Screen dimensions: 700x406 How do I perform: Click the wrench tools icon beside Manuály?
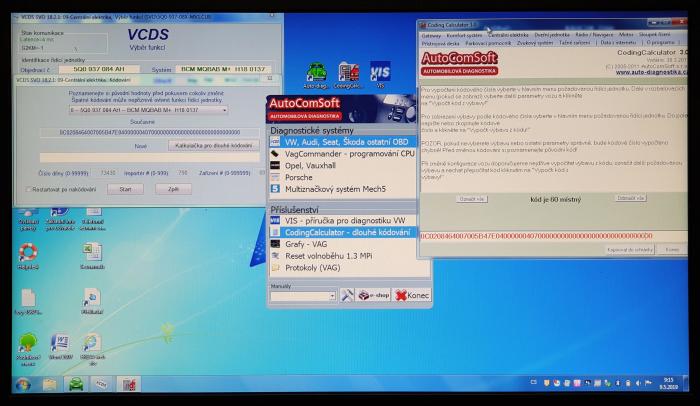pos(347,296)
